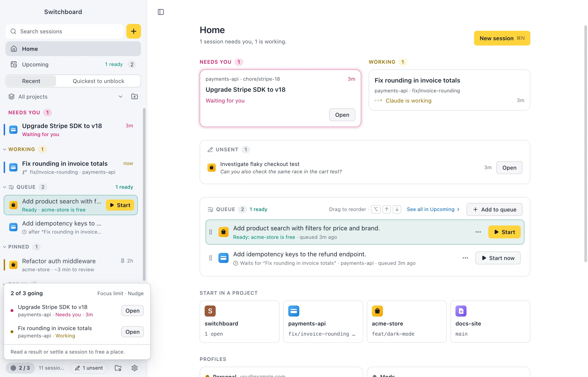Switch to Quickest to unblock sorting
This screenshot has height=377, width=588.
coord(98,81)
